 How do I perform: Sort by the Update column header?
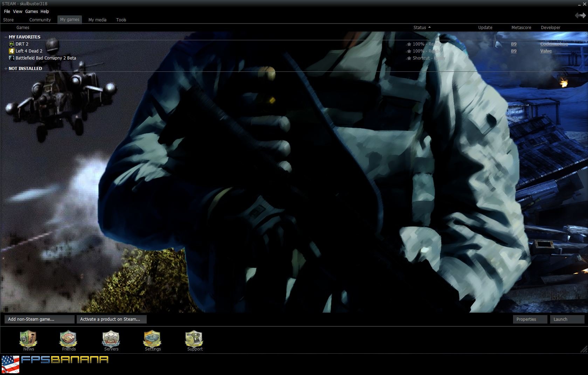click(x=485, y=28)
